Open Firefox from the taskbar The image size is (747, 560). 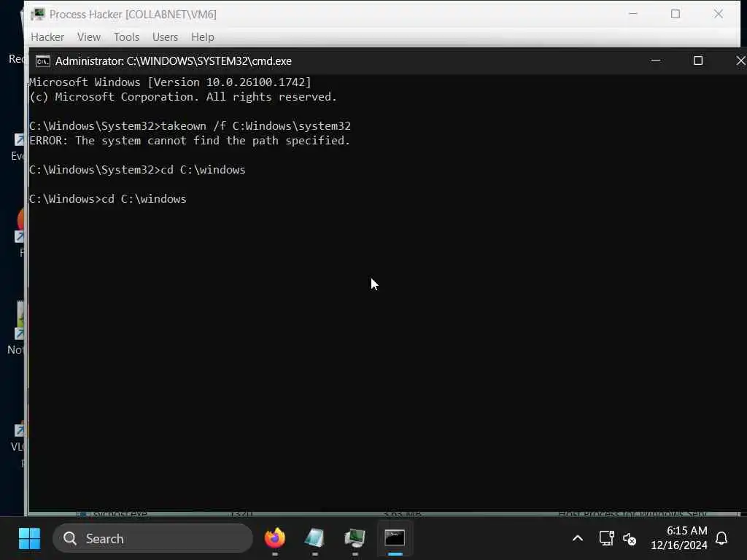pyautogui.click(x=275, y=539)
